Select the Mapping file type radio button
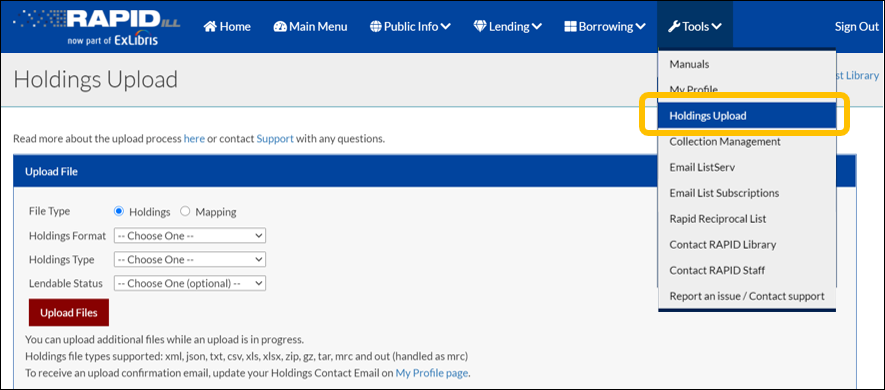885x390 pixels. pyautogui.click(x=185, y=212)
